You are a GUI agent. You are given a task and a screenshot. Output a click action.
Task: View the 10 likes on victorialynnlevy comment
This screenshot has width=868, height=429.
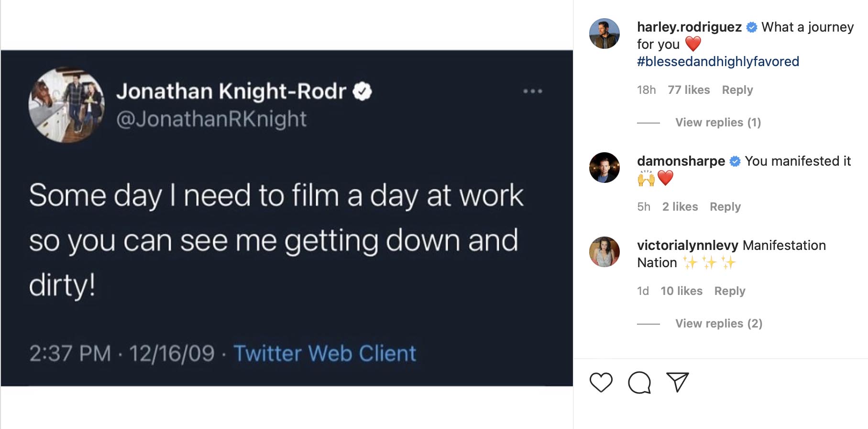click(x=681, y=291)
